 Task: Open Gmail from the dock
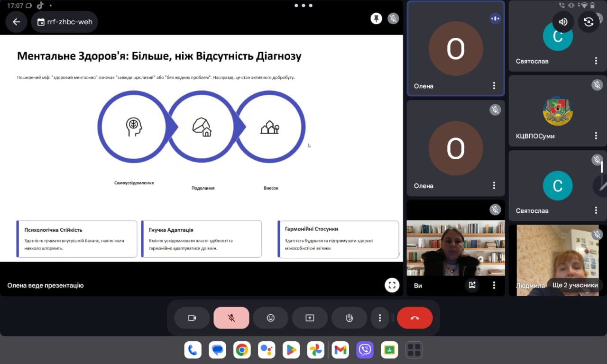[340, 350]
